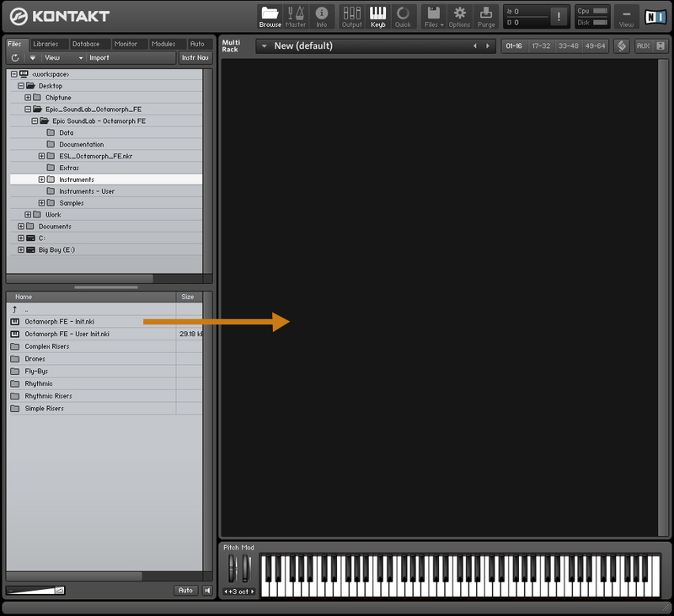674x616 pixels.
Task: Click the Master metronome icon
Action: click(x=296, y=16)
